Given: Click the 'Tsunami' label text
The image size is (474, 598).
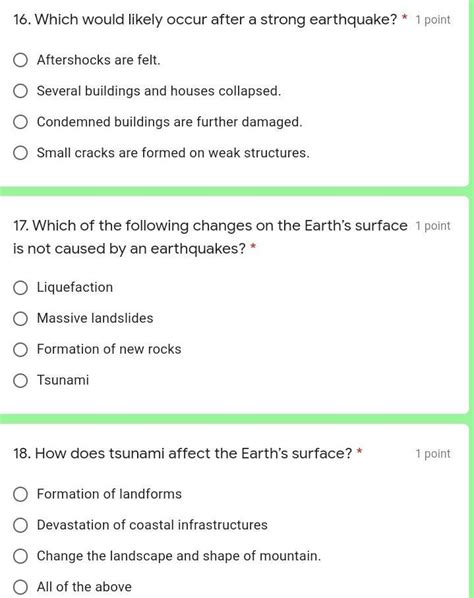Looking at the screenshot, I should (x=63, y=380).
